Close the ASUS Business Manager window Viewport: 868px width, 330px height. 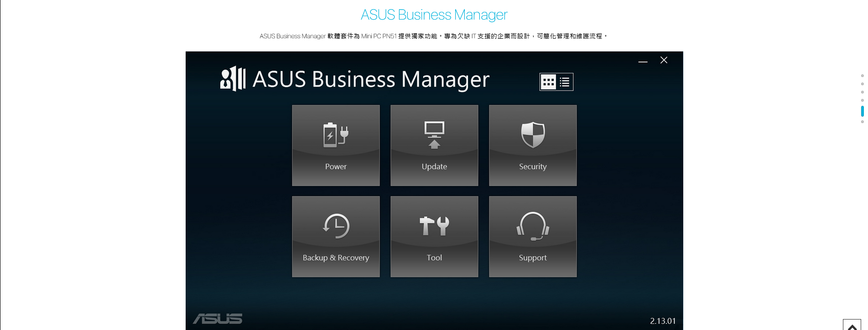click(x=664, y=60)
